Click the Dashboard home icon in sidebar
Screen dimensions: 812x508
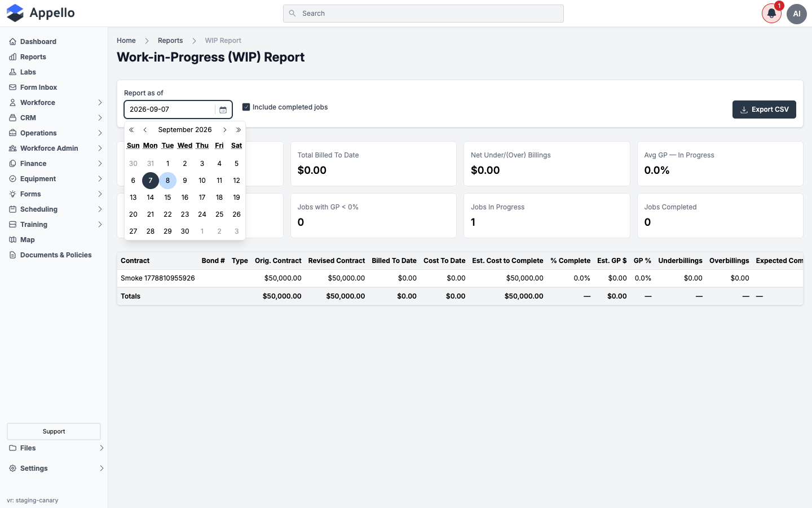coord(13,42)
